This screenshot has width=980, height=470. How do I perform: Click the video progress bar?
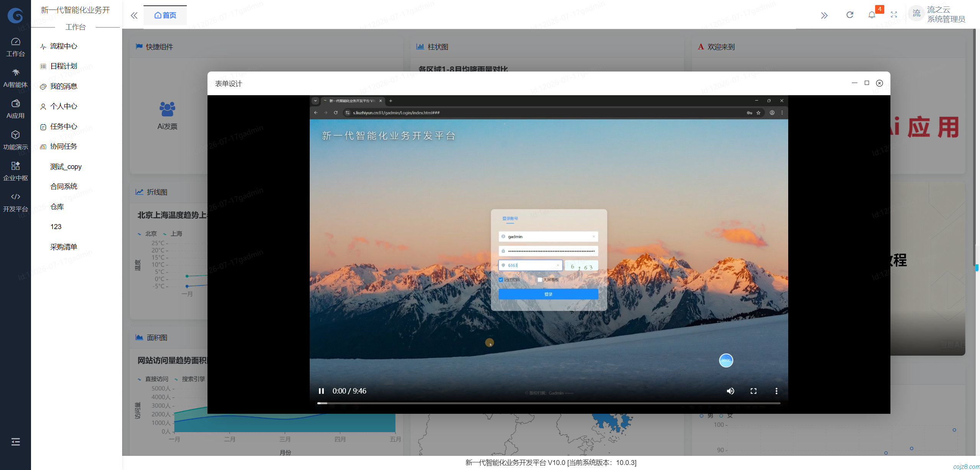coord(549,403)
